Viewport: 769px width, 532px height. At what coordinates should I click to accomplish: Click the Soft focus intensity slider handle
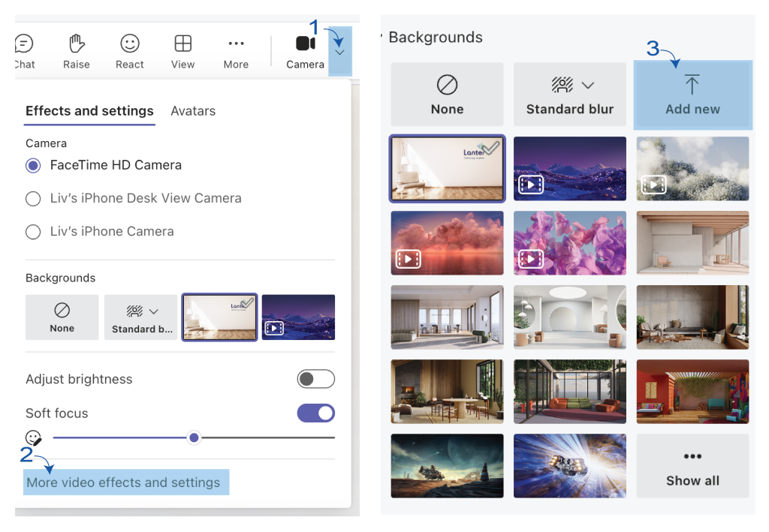[195, 437]
